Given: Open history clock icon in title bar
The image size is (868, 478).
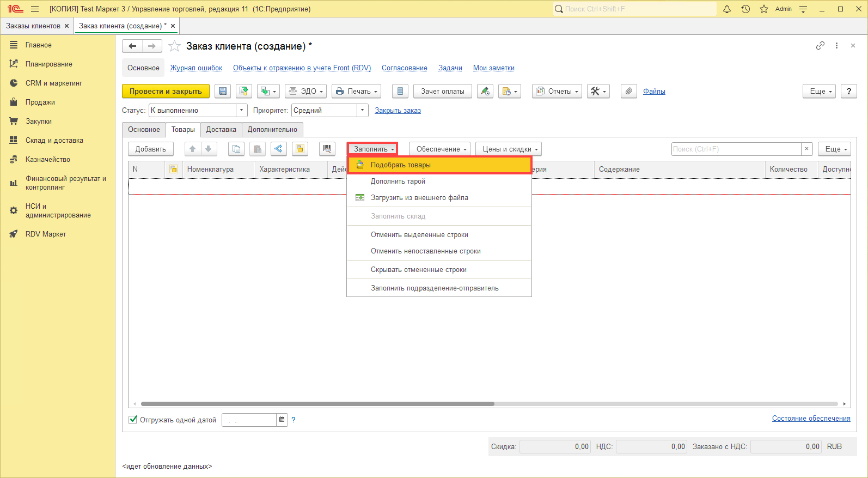Looking at the screenshot, I should tap(745, 9).
